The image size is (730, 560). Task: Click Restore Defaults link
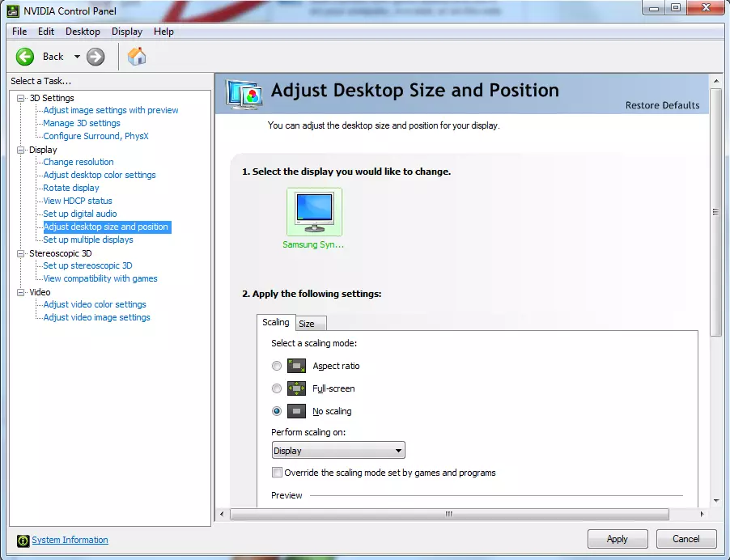point(662,106)
